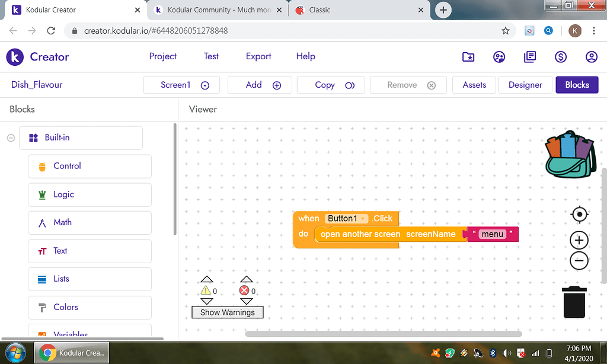Click the backpack icon above the workspace
607x364 pixels.
click(x=570, y=154)
